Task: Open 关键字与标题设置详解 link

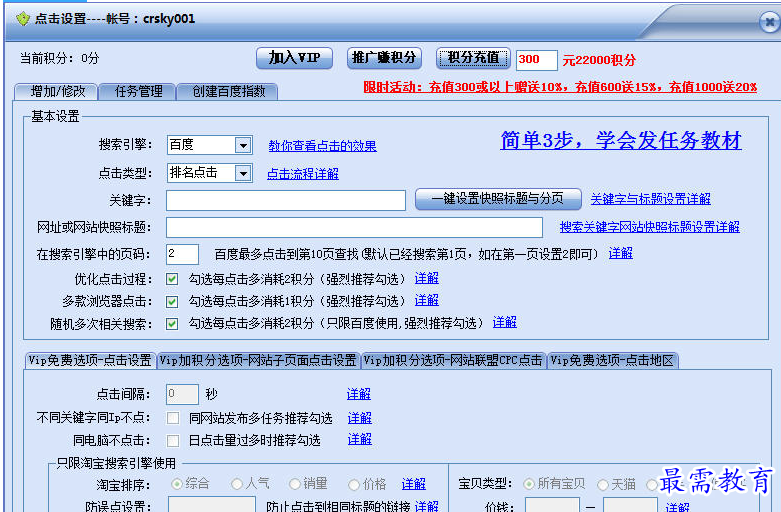Action: tap(651, 199)
